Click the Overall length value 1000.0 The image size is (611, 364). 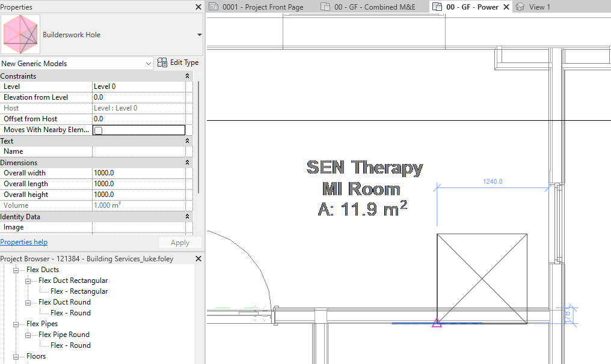[139, 184]
